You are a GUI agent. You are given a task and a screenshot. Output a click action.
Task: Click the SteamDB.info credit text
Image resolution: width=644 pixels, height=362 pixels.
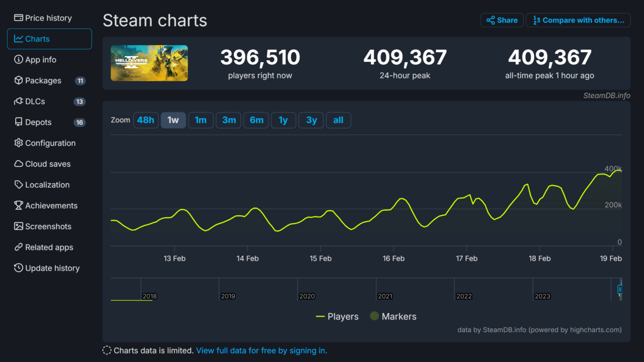tap(607, 96)
